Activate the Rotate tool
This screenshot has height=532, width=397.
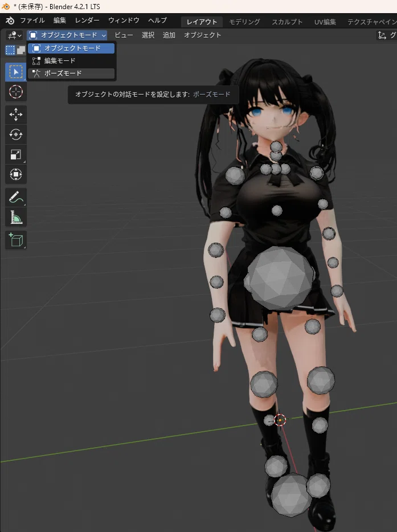15,134
